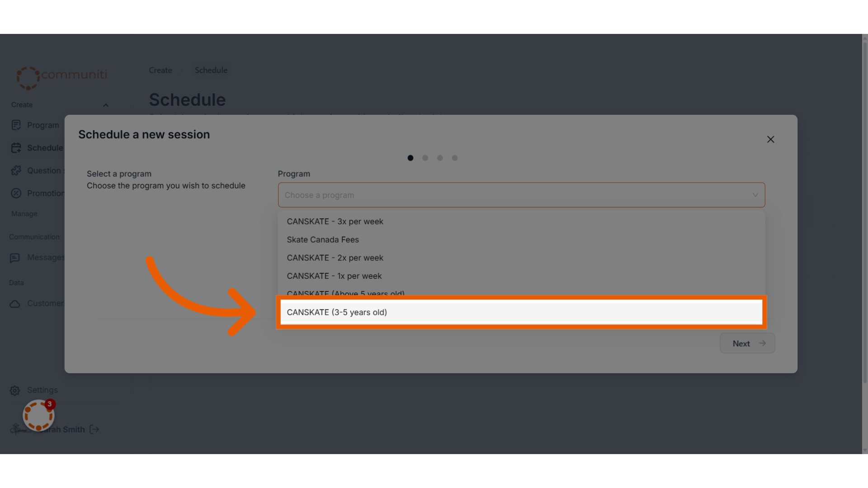
Task: Jump to the second step dot
Action: coord(425,158)
